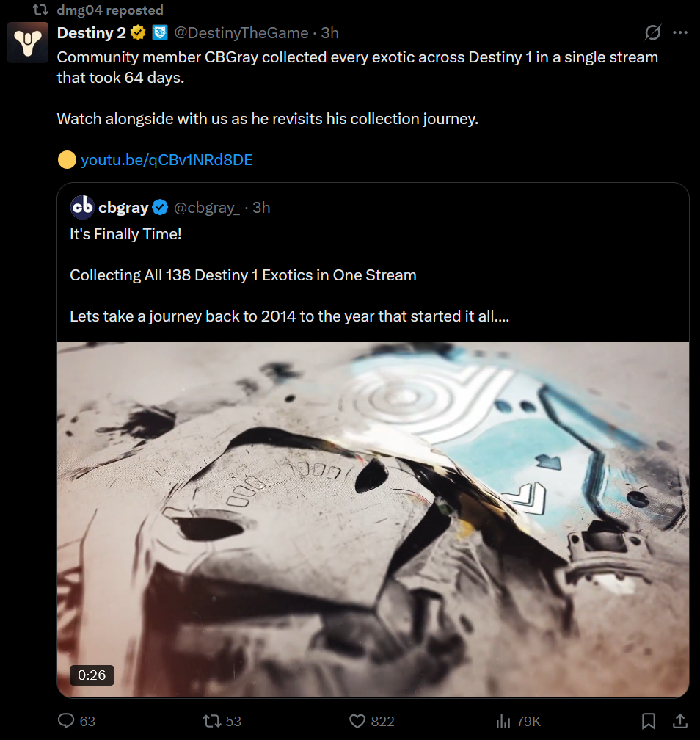
Task: Open the @cbgray_ handle in quoted post
Action: click(207, 208)
